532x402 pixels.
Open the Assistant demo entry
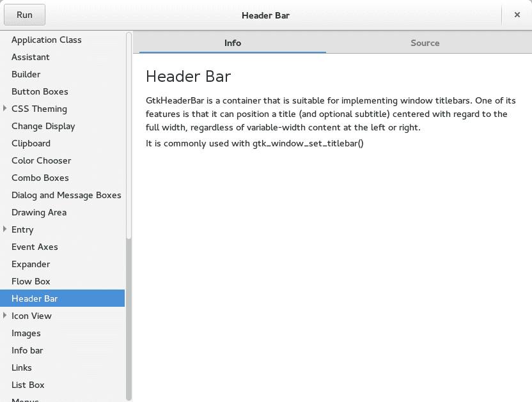tap(31, 57)
